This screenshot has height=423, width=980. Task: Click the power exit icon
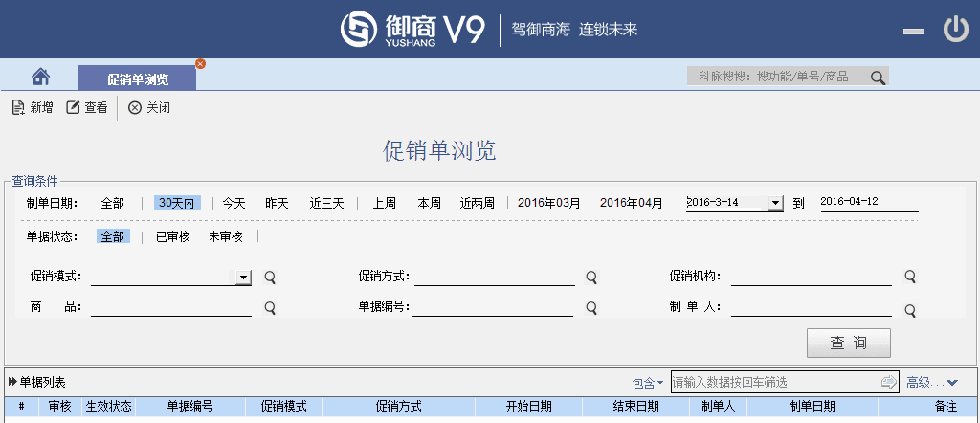point(956,30)
